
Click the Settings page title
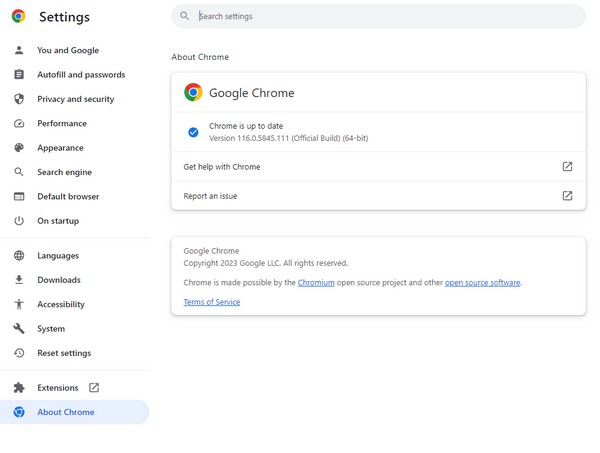(64, 17)
